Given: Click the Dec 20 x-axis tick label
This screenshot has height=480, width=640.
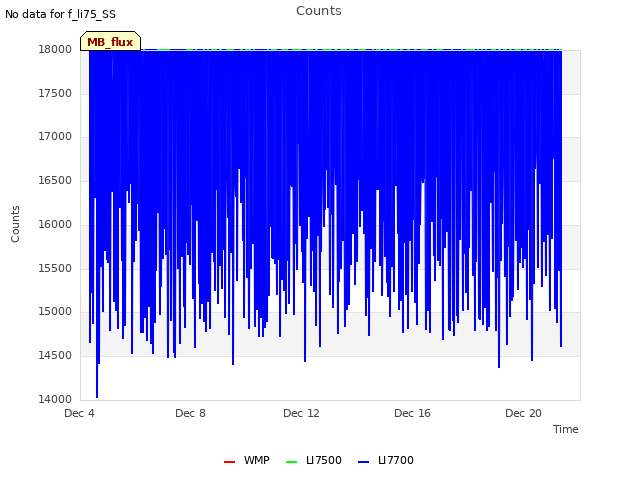Looking at the screenshot, I should coord(523,413).
